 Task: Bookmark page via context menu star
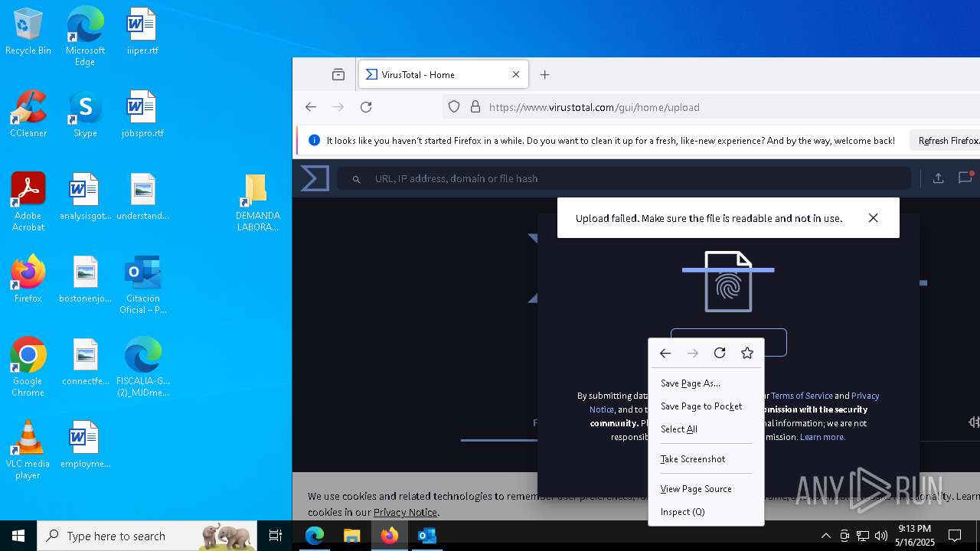tap(747, 353)
